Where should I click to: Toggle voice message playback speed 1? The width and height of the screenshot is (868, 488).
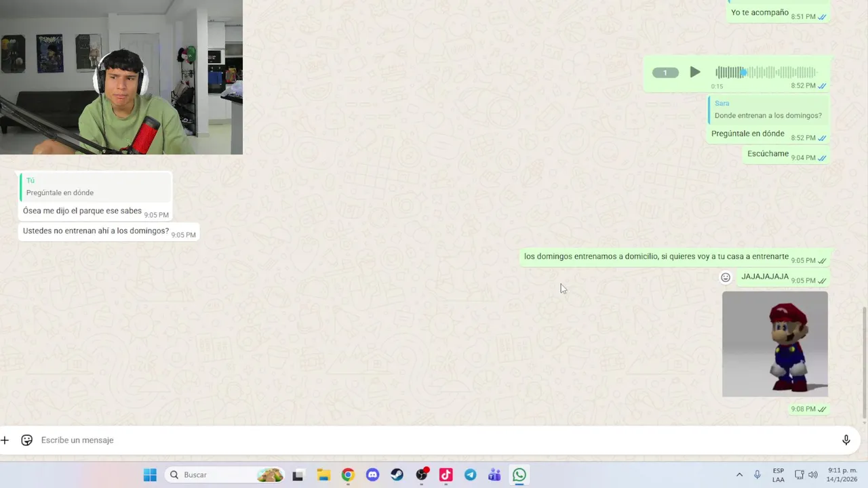(665, 73)
